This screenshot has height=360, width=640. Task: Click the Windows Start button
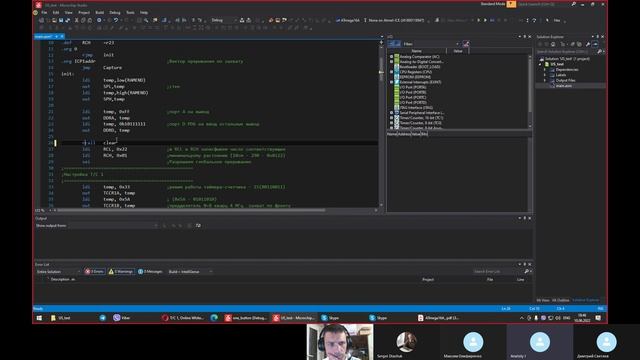tap(39, 318)
